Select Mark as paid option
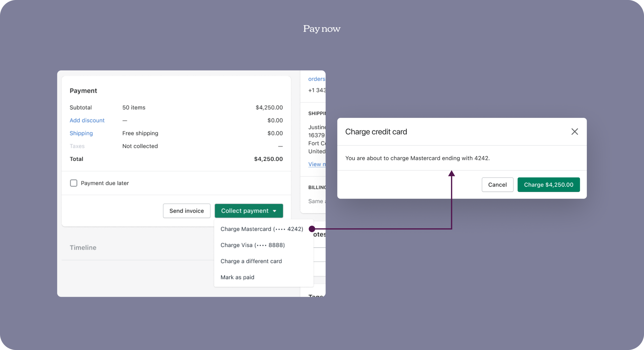 [237, 277]
